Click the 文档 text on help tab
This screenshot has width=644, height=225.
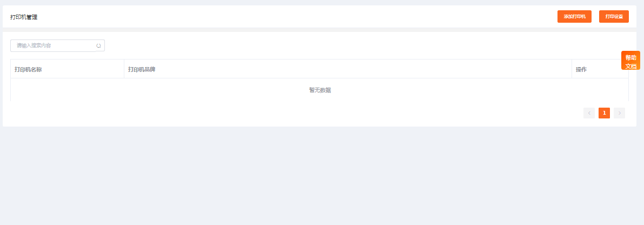click(x=631, y=66)
